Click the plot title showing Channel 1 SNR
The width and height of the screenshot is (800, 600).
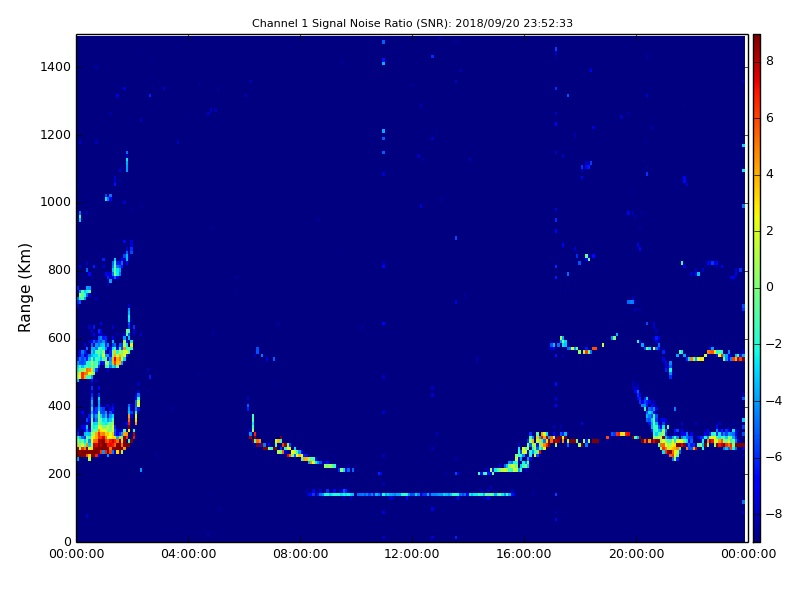(412, 23)
